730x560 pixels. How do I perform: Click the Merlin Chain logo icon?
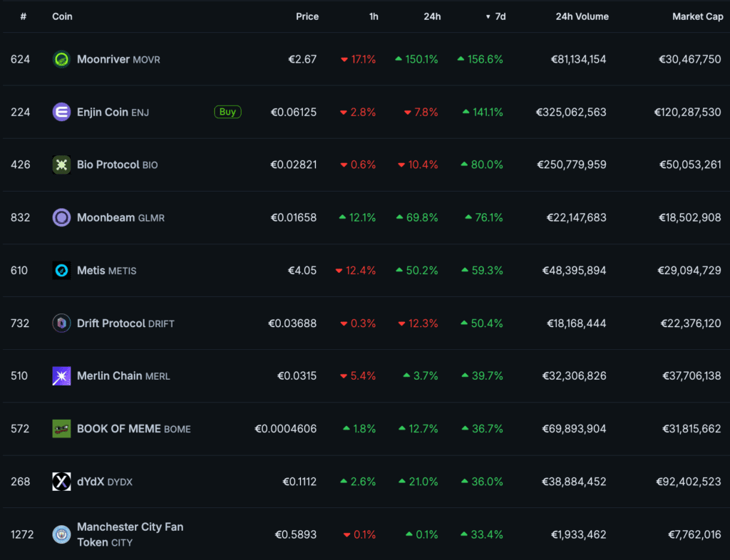tap(61, 376)
